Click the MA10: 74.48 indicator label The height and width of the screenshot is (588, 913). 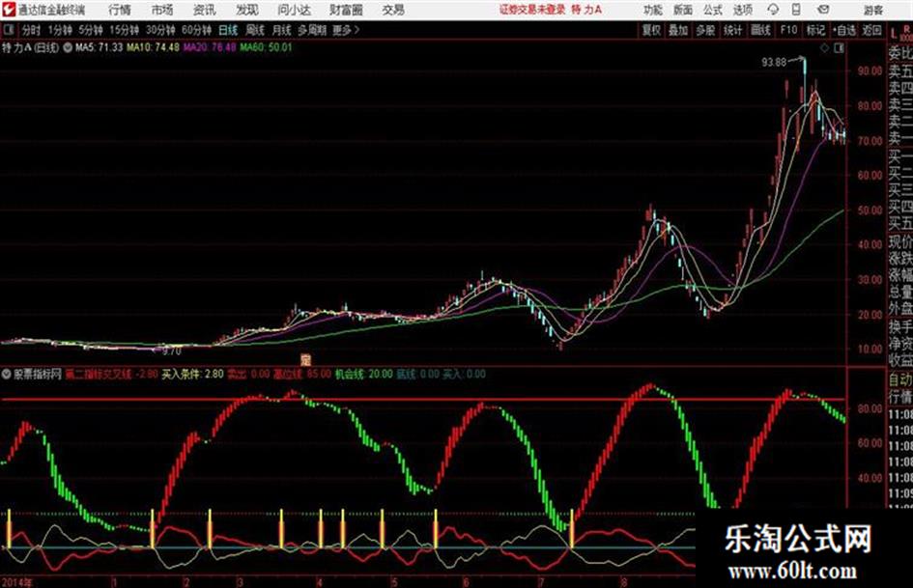point(153,47)
